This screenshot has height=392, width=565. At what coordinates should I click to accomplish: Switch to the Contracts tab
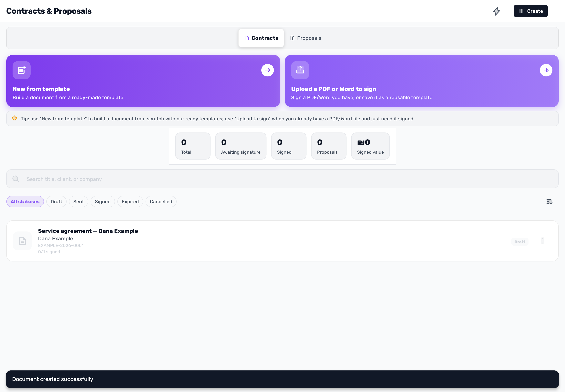pyautogui.click(x=261, y=38)
